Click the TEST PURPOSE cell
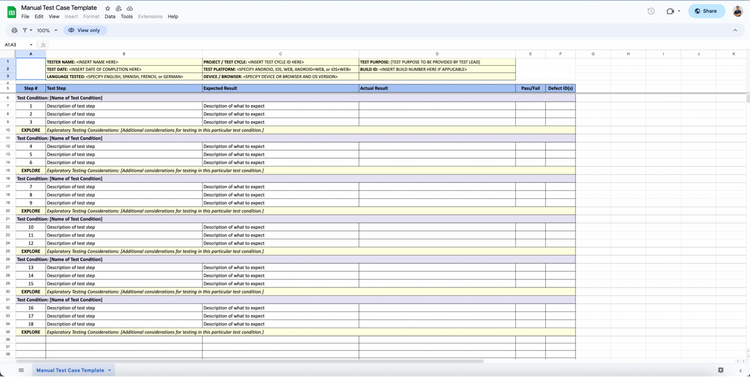The width and height of the screenshot is (750, 377). (x=437, y=62)
